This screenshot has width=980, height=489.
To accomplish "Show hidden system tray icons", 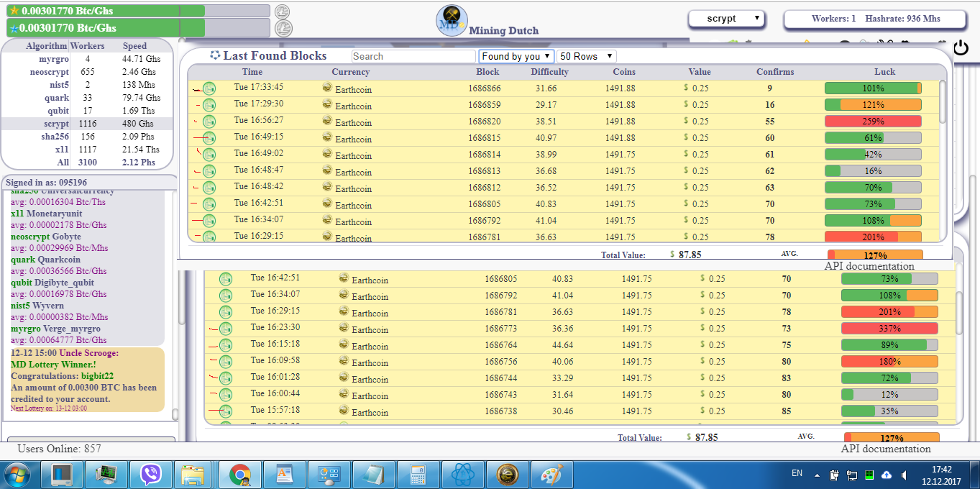I will [x=817, y=475].
